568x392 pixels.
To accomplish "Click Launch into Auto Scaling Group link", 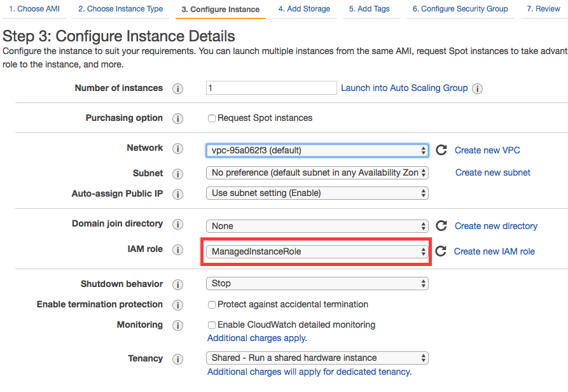I will [404, 88].
